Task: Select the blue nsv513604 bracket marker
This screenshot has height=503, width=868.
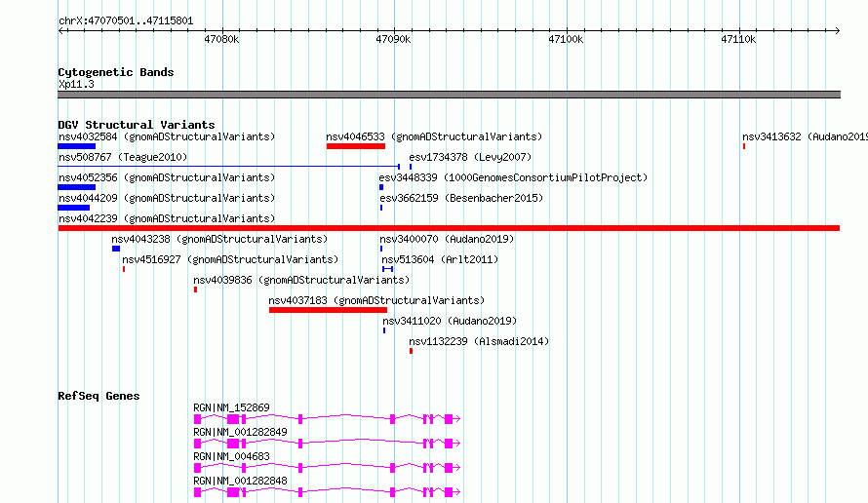Action: point(388,269)
